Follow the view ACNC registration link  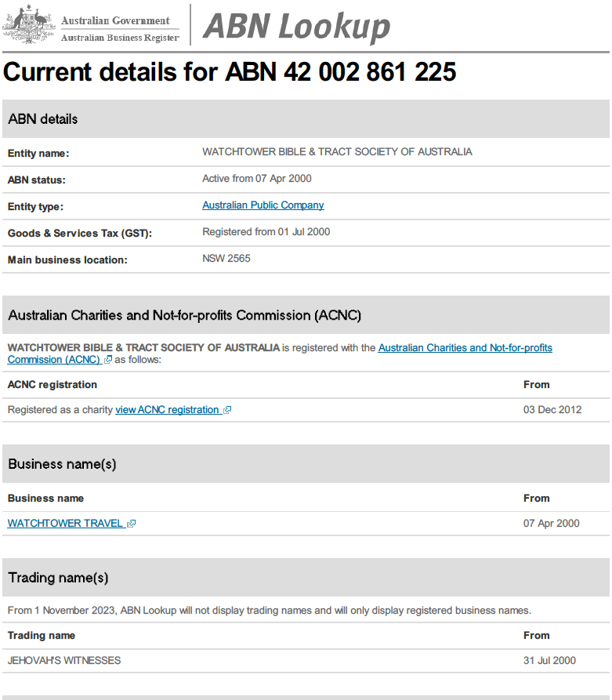167,410
